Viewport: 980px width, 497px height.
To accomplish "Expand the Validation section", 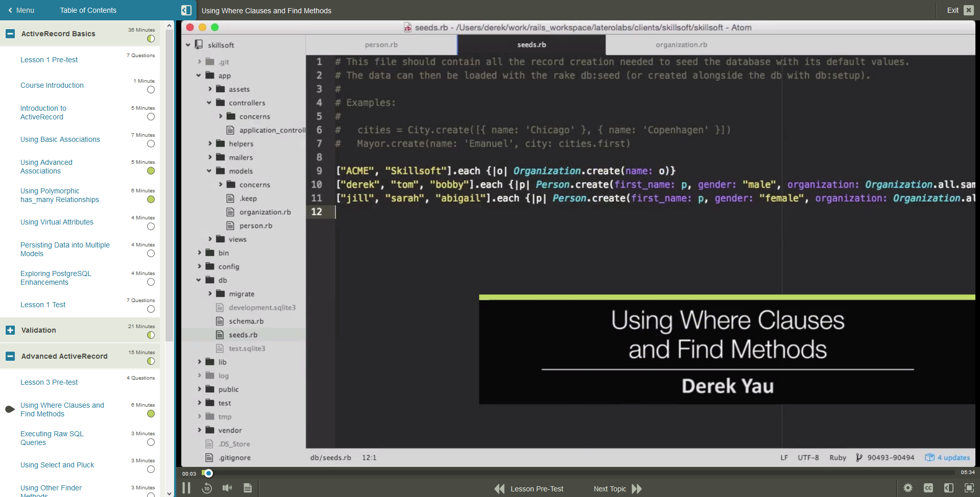I will [x=10, y=330].
